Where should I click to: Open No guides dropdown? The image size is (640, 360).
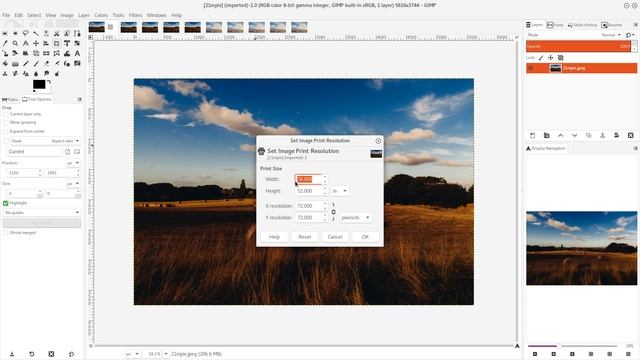[42, 213]
